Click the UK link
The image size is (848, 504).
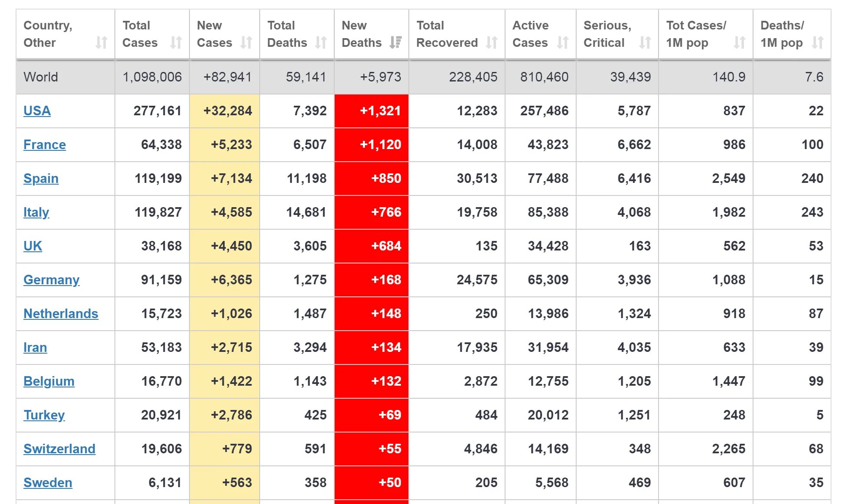[33, 246]
